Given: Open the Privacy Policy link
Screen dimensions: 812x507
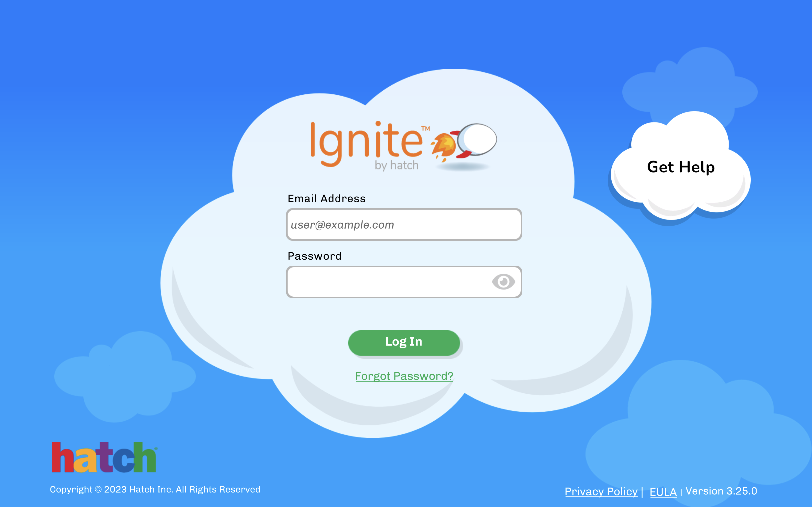Looking at the screenshot, I should (601, 491).
